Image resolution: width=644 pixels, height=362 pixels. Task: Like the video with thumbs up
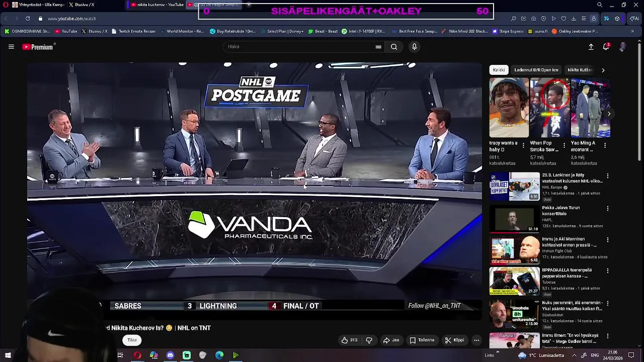(350, 340)
